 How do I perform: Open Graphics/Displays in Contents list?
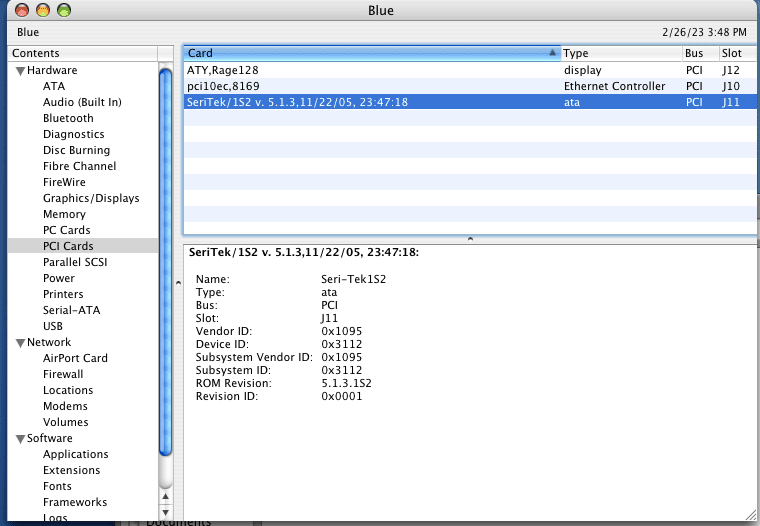91,198
